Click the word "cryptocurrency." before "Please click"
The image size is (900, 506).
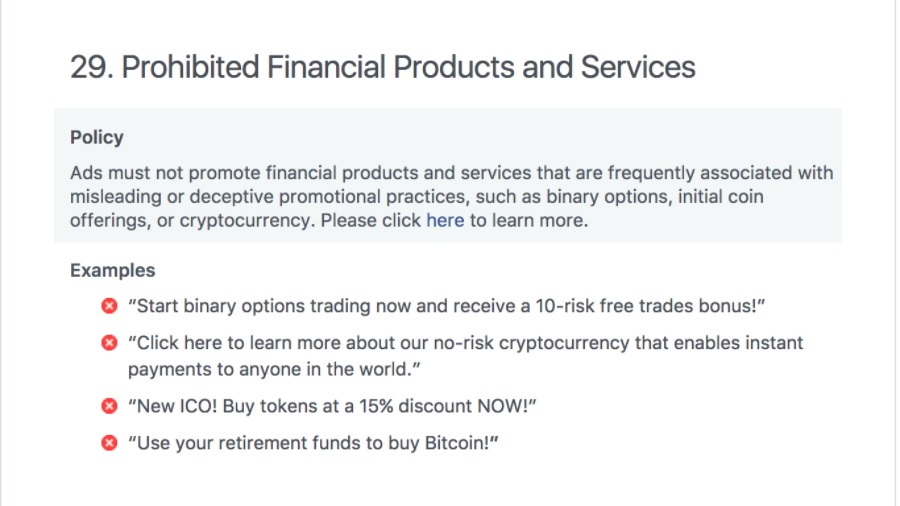click(x=247, y=221)
